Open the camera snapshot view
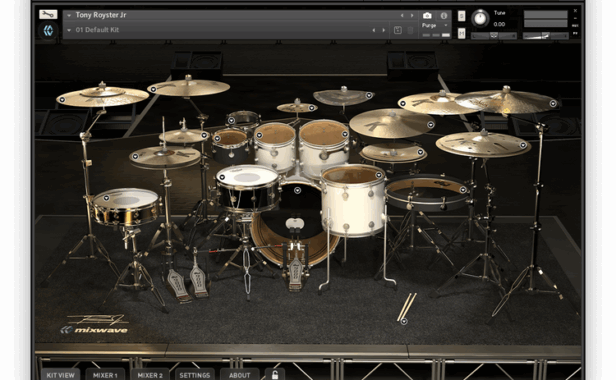The width and height of the screenshot is (616, 380). tap(427, 16)
